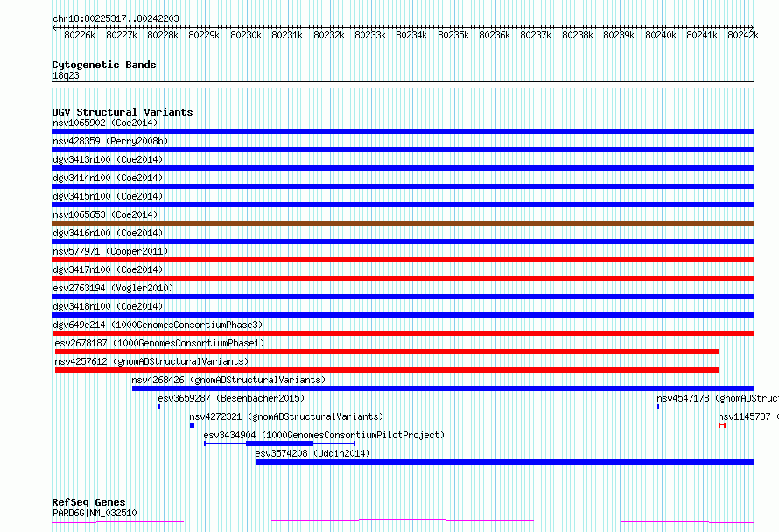
Task: Open variant esv2763194 (Vogler2010) label
Action: tap(113, 288)
